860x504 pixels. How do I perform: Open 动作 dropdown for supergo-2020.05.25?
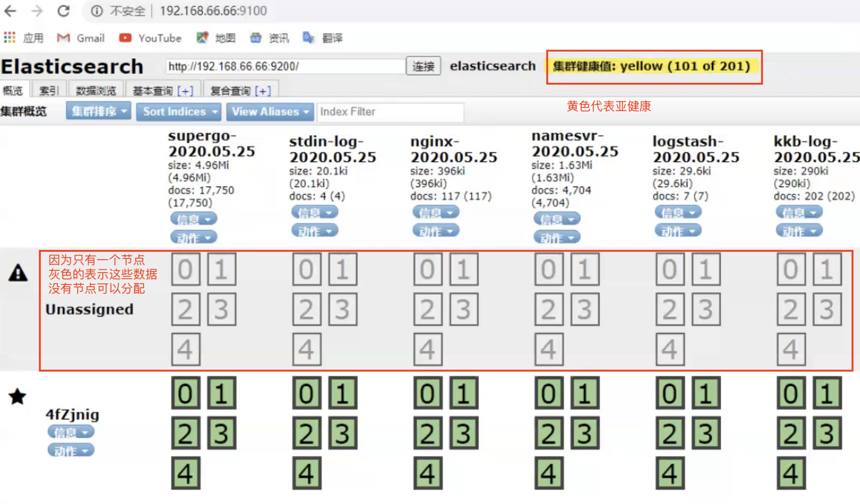(x=193, y=237)
